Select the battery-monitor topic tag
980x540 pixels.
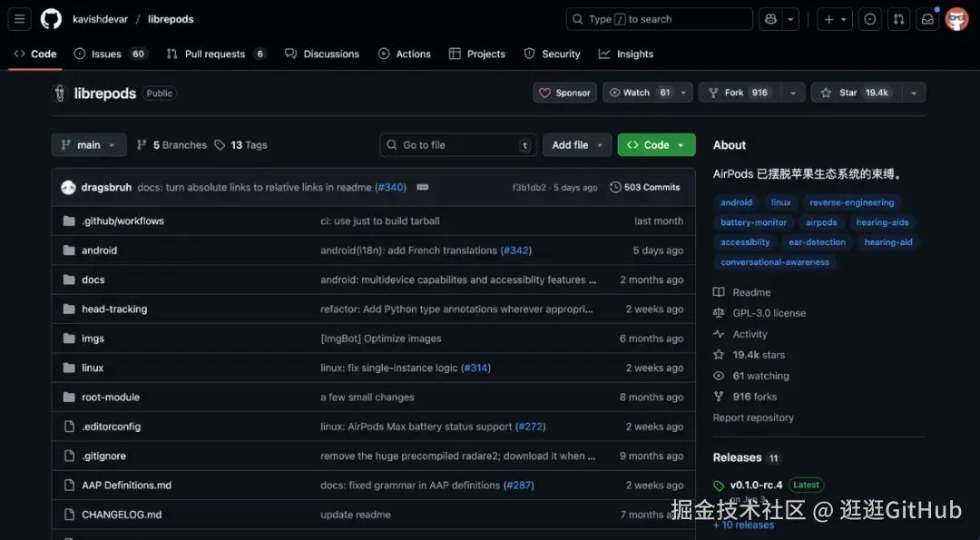click(753, 222)
